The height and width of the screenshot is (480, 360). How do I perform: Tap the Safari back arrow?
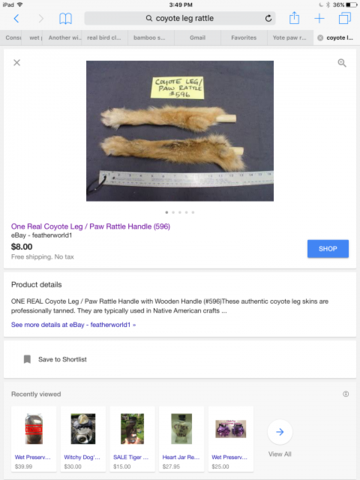click(x=16, y=18)
